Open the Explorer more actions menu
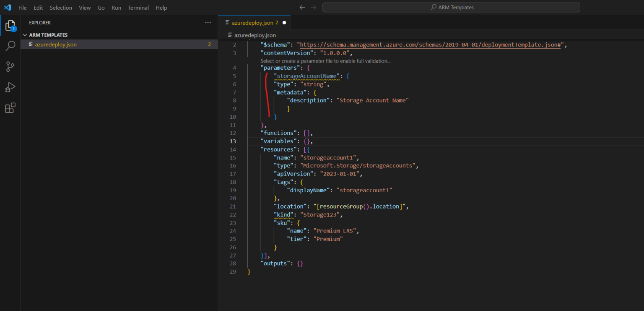Screen dimensions: 644x311 [x=208, y=22]
